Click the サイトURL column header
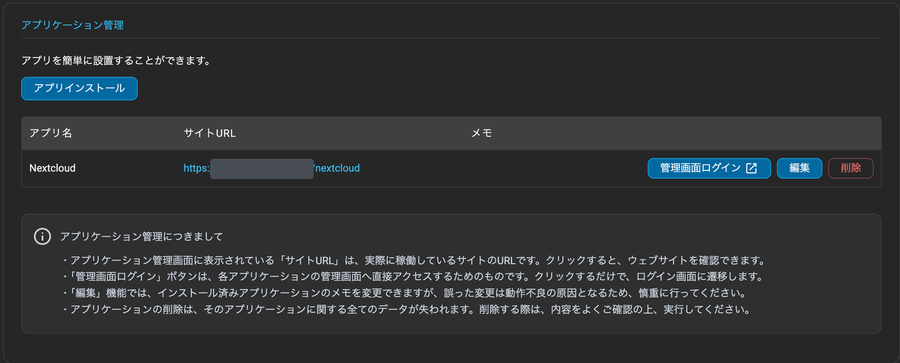 (x=210, y=133)
